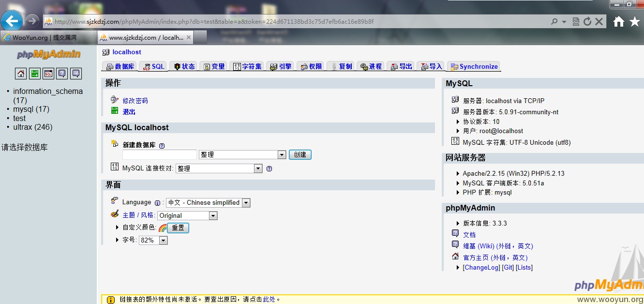
Task: Open the Lists link
Action: point(524,268)
